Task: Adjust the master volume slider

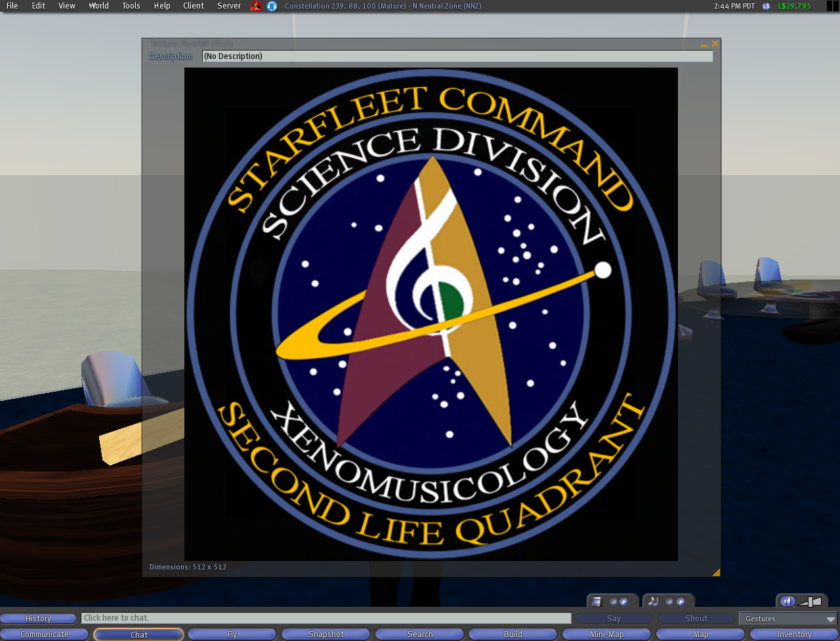Action: [810, 602]
